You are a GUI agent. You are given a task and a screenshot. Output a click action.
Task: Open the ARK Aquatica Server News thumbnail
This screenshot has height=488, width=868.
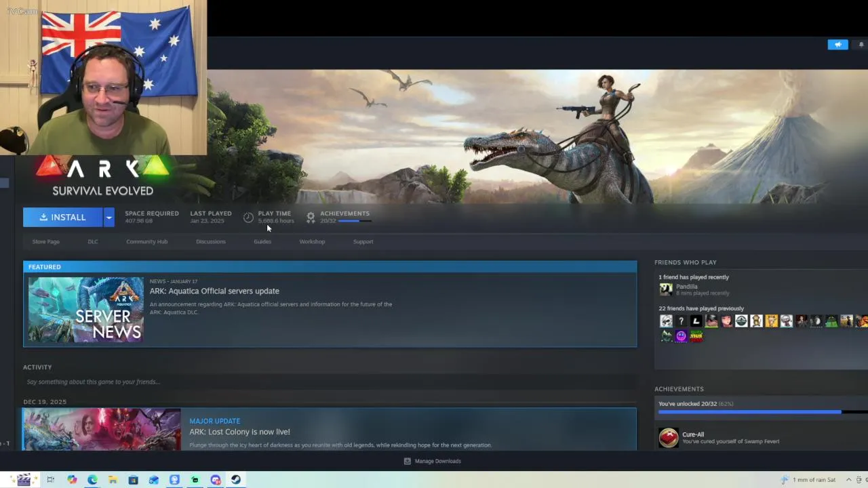[x=86, y=310]
